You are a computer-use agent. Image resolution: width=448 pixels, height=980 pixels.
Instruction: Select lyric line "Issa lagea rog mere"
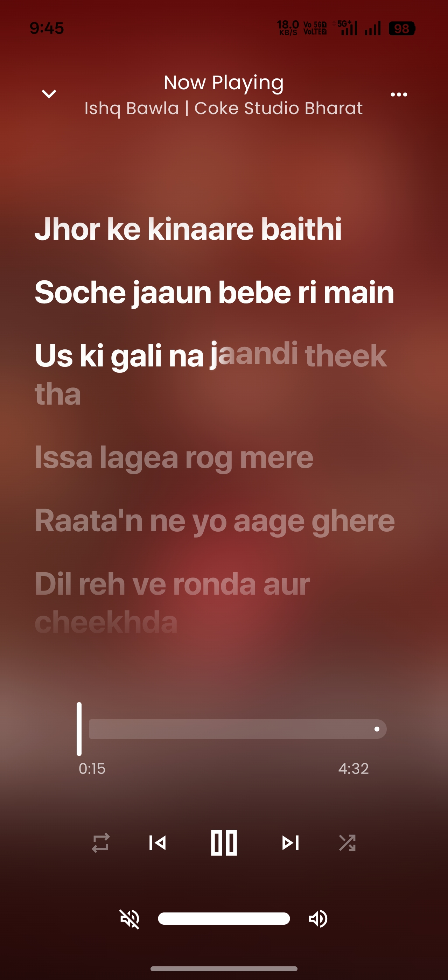[x=174, y=458]
